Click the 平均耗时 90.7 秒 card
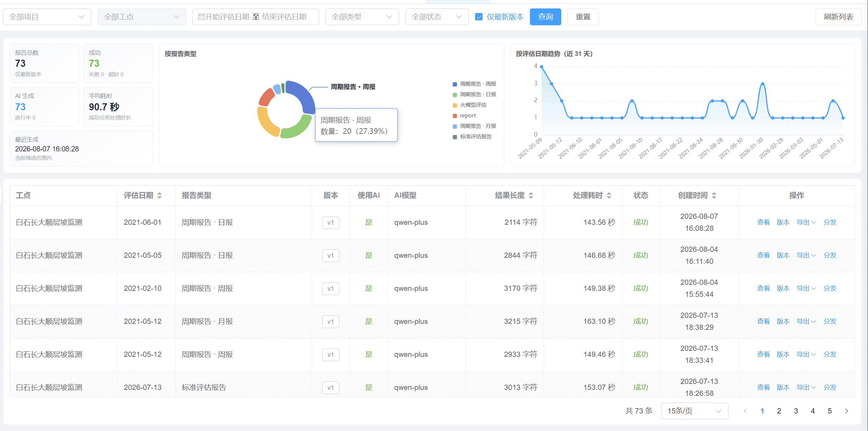868x431 pixels. (x=118, y=107)
